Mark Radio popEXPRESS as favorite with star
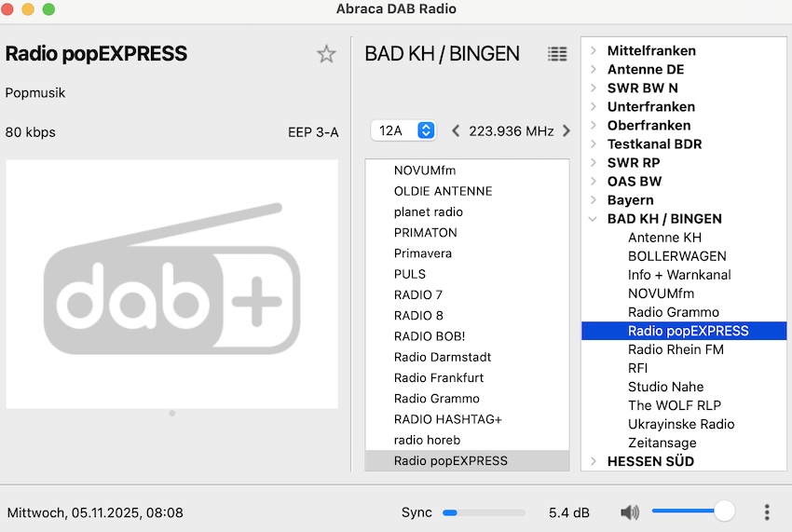This screenshot has width=792, height=532. (326, 54)
